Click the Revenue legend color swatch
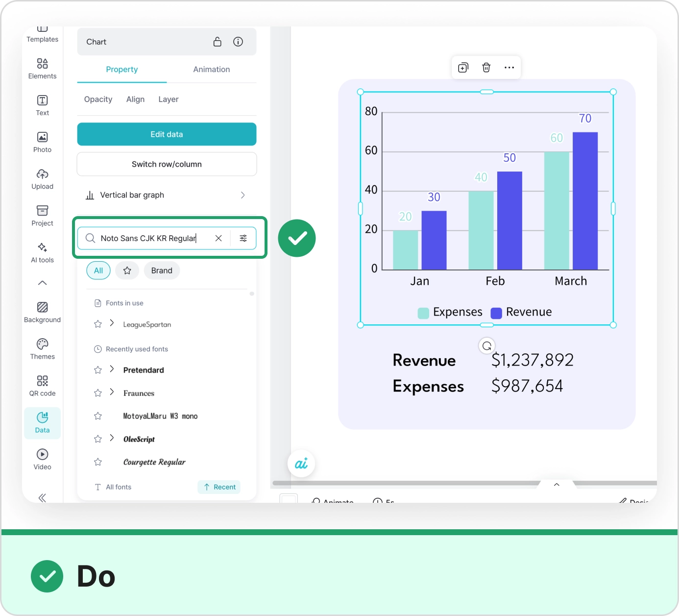Screen dimensions: 679x616 tap(496, 313)
